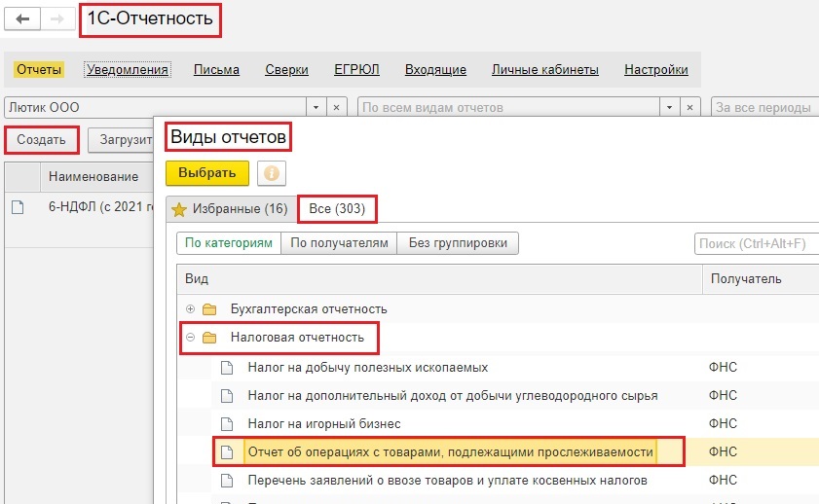Open the Сверки section
This screenshot has width=819, height=504.
click(286, 69)
